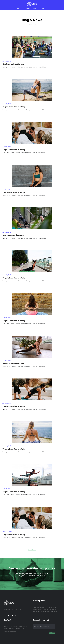This screenshot has height=644, width=64.
Task: Open the Ayurveda Practice Yoga post title
Action: click(13, 235)
